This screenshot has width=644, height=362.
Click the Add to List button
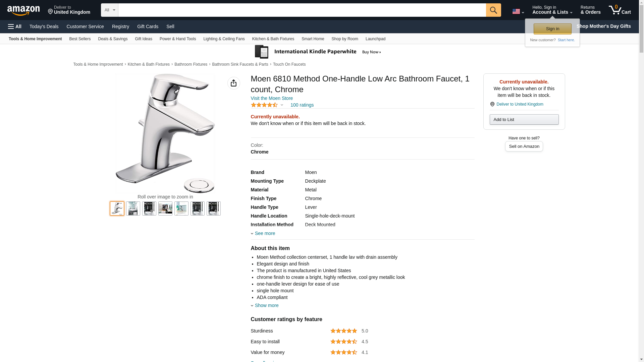(524, 120)
